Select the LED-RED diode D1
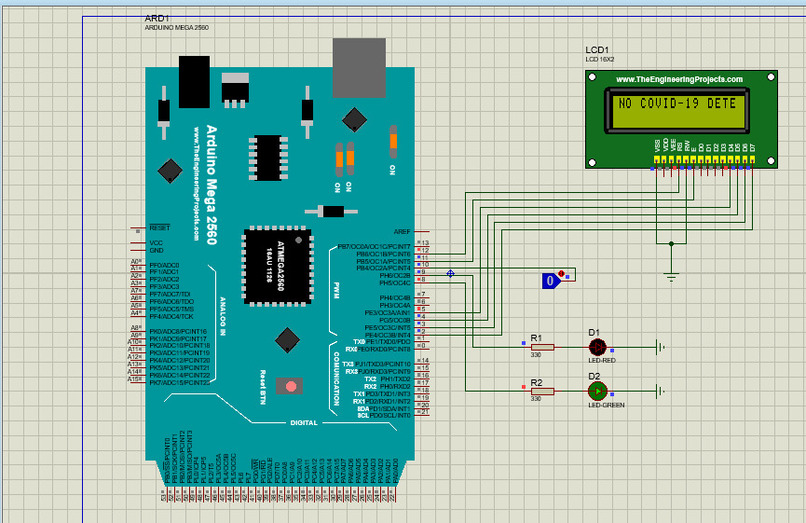 coord(597,348)
